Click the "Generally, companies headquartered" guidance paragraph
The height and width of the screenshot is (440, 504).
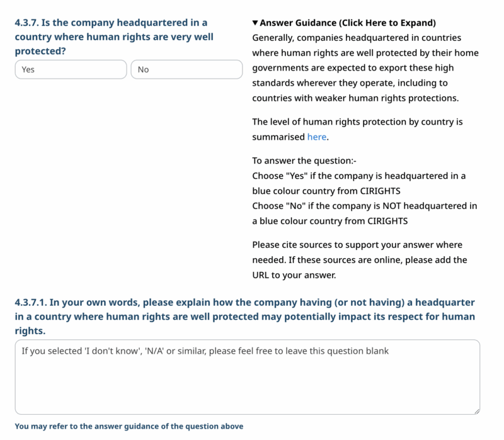(x=365, y=68)
